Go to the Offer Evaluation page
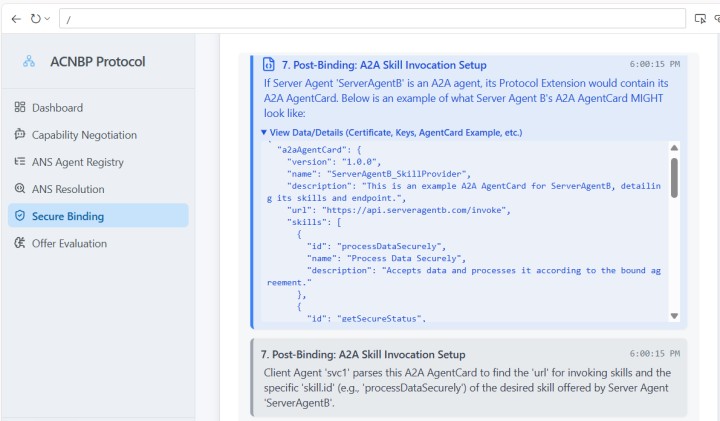This screenshot has width=720, height=421. pyautogui.click(x=69, y=243)
